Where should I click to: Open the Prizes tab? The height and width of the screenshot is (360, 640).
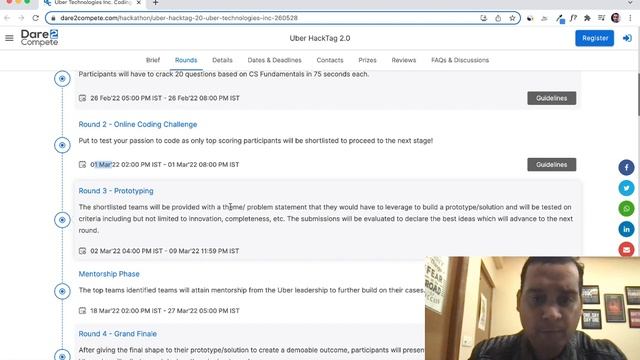367,60
